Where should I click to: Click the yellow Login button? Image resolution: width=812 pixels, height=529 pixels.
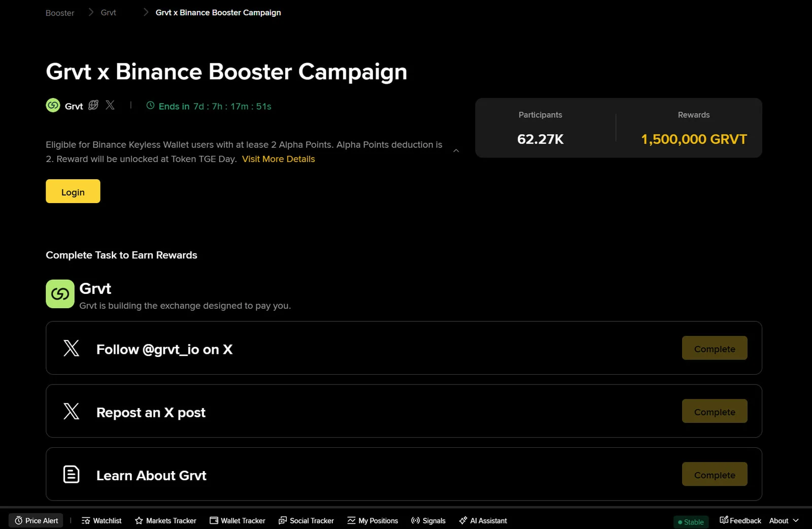[73, 191]
